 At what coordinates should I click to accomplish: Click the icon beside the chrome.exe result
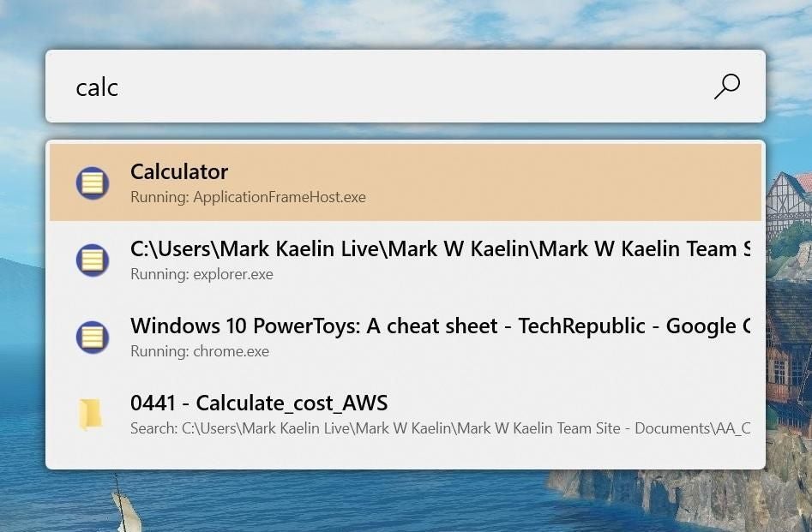pyautogui.click(x=93, y=337)
